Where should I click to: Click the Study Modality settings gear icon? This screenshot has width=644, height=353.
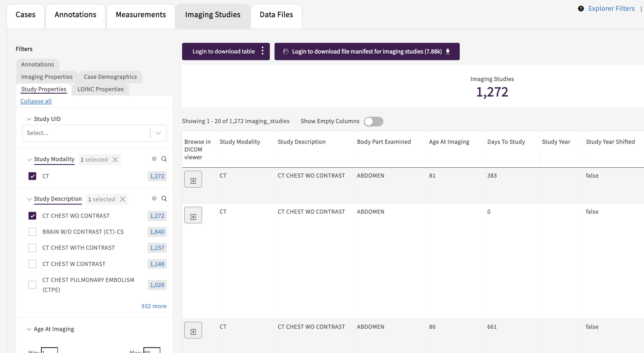tap(154, 159)
